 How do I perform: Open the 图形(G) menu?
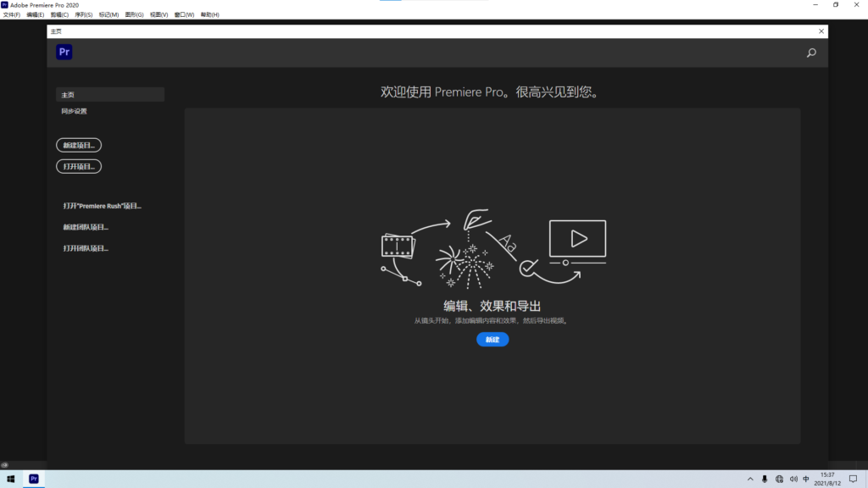click(x=134, y=15)
